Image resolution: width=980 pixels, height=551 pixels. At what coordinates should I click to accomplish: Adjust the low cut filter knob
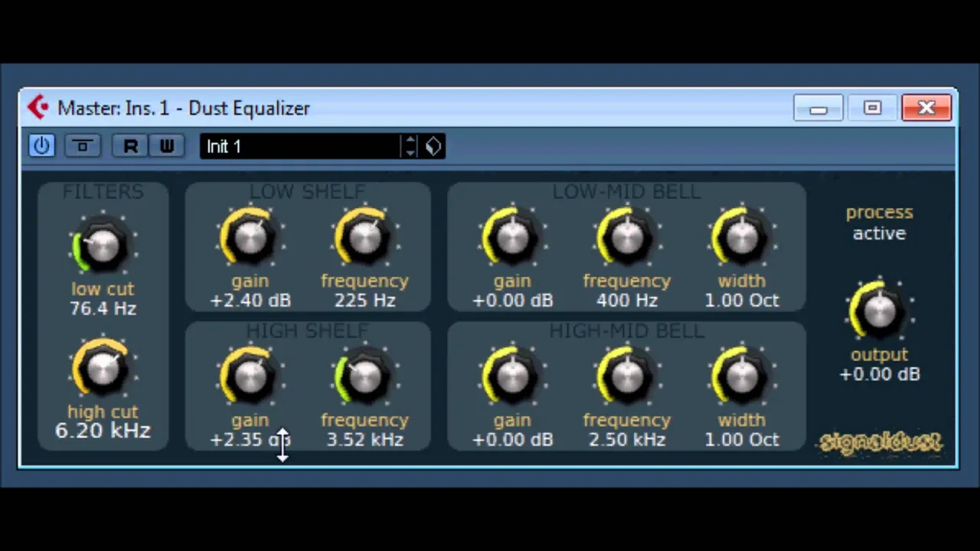[103, 246]
